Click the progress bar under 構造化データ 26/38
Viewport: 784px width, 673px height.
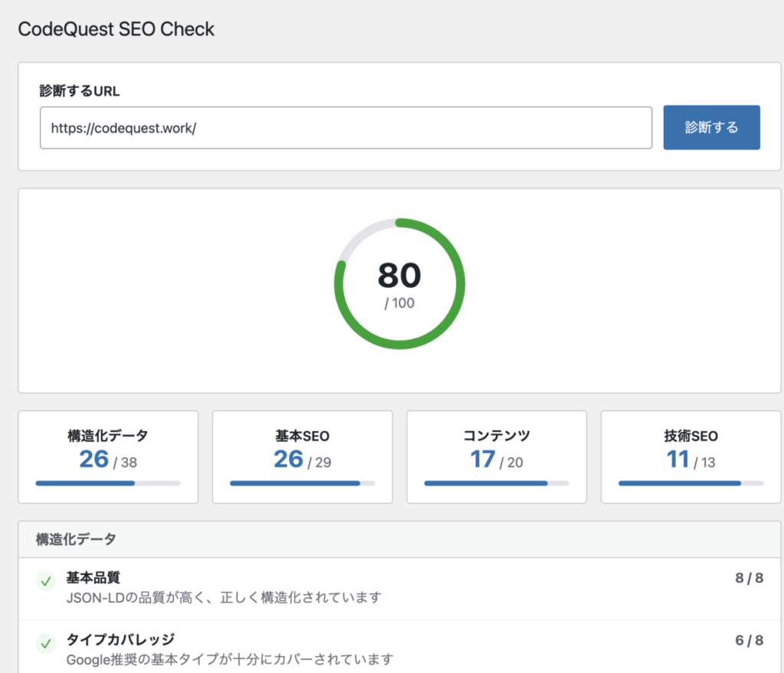pos(108,483)
